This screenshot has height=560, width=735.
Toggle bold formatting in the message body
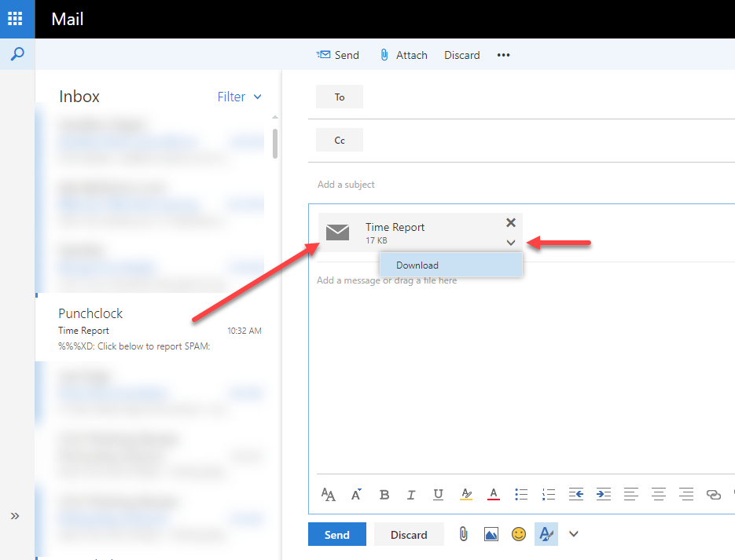pyautogui.click(x=384, y=495)
